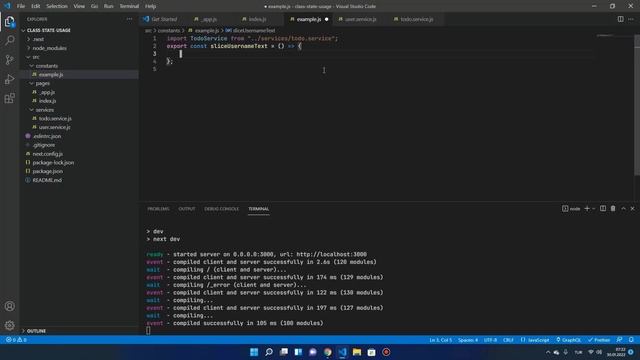Open todo.service.js in the file tree

(x=55, y=118)
